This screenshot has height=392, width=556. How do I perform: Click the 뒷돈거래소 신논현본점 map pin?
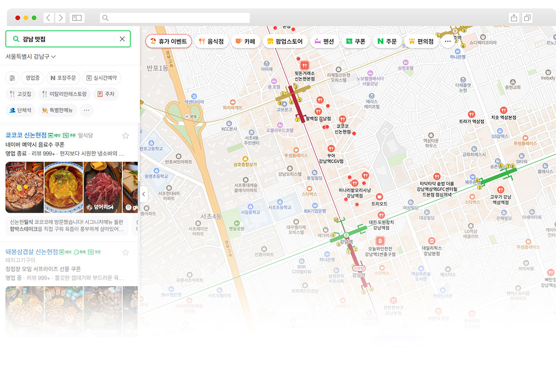(x=304, y=65)
